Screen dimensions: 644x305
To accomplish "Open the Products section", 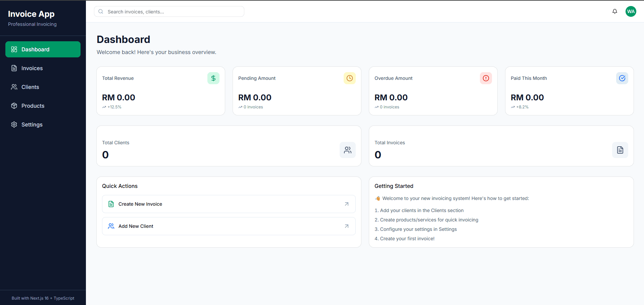I will [33, 106].
